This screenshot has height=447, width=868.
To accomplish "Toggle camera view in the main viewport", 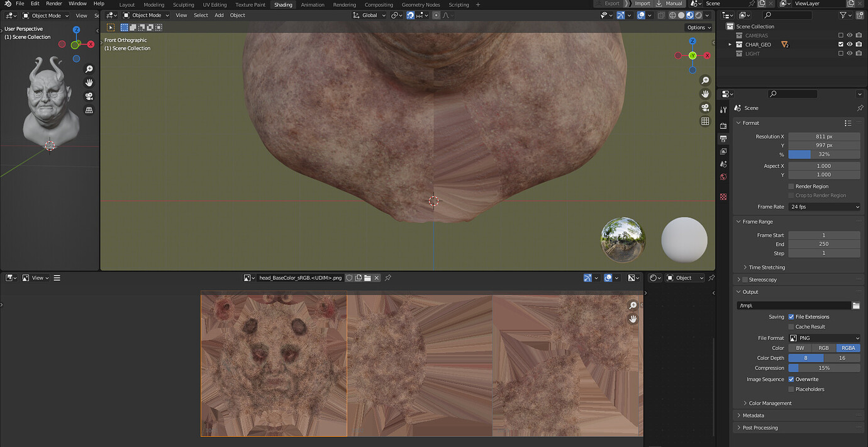I will (x=705, y=108).
